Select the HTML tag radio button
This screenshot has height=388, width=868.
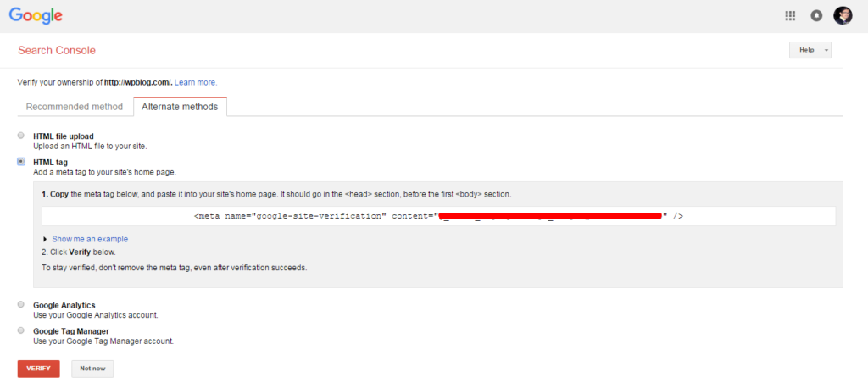21,161
